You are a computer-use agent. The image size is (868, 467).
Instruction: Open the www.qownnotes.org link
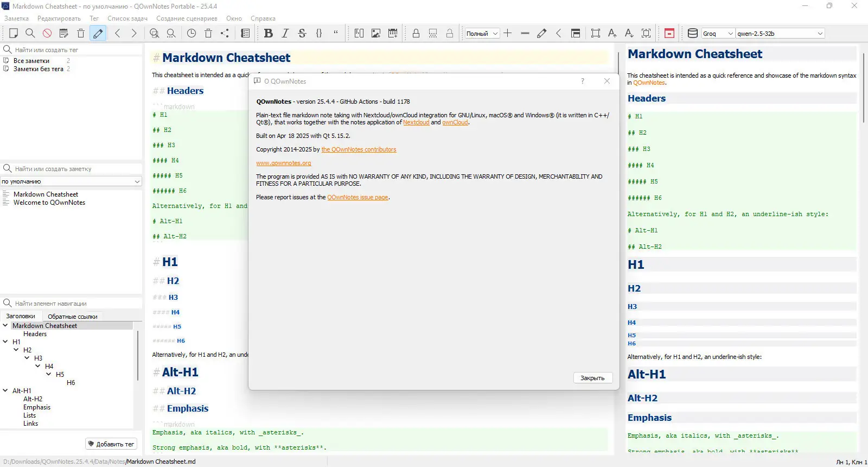284,163
